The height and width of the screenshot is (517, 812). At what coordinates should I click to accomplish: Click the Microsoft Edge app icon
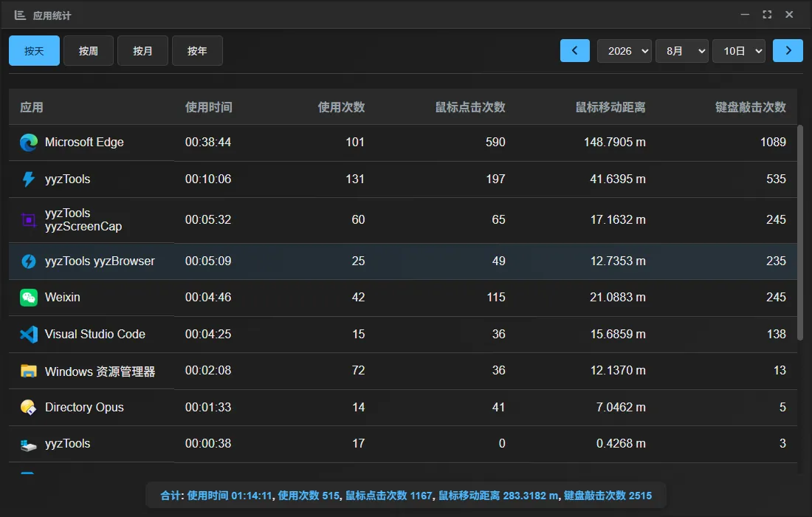pos(29,143)
